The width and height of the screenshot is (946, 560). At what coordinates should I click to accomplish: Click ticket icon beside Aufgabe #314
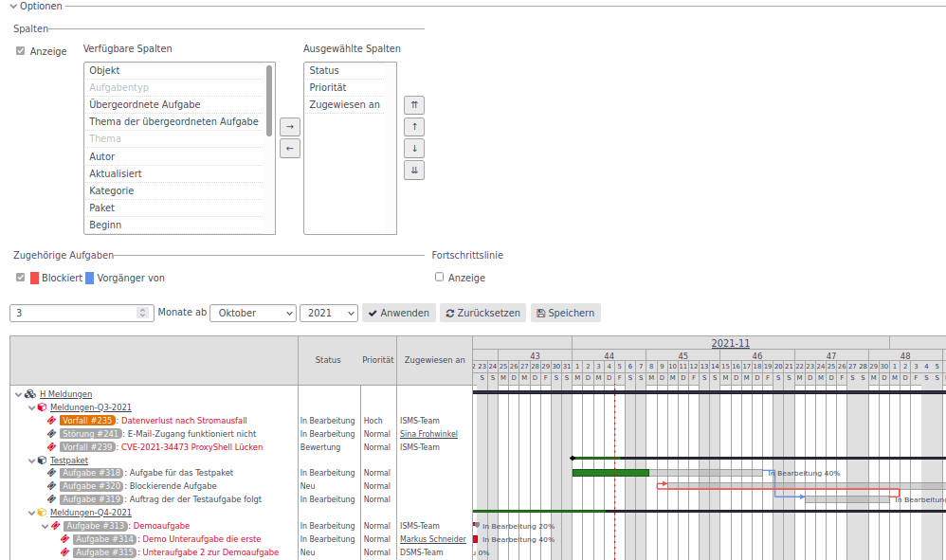coord(65,539)
